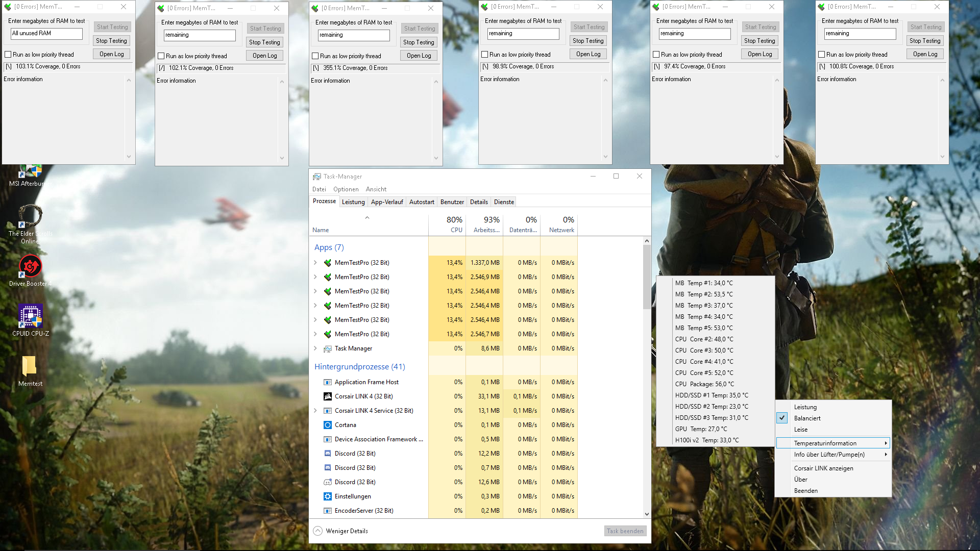Expand the first MemTestPro process entry
This screenshot has width=980, height=551.
click(x=315, y=263)
